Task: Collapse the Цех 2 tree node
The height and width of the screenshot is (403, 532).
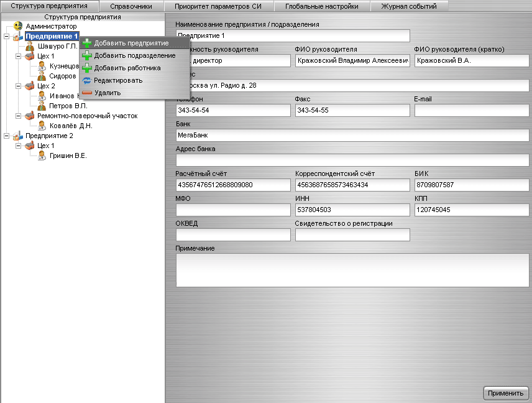Action: (18, 86)
